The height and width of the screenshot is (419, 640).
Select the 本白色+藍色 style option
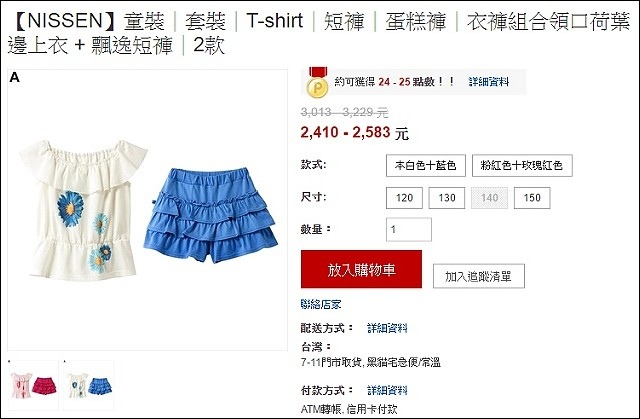click(426, 165)
